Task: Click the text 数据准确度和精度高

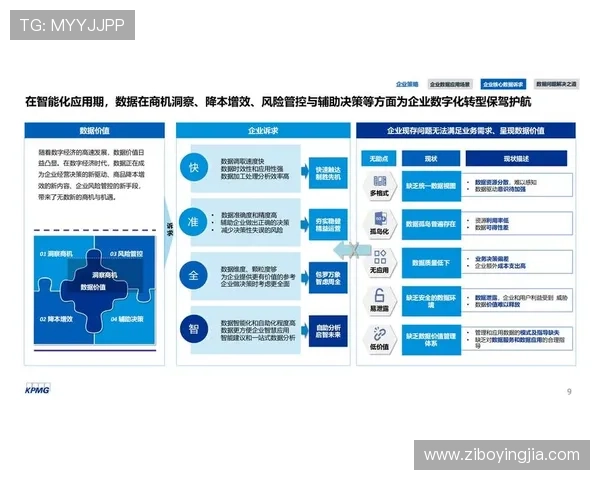Action: pos(249,215)
